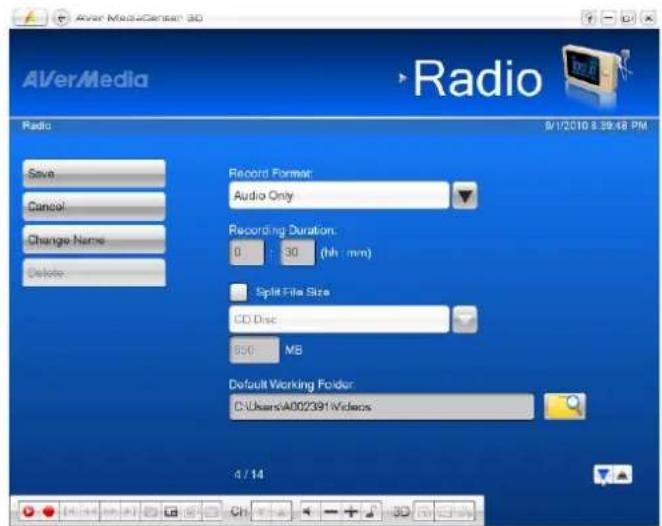Click the large Radio heading title
This screenshot has height=526, width=662.
pyautogui.click(x=478, y=78)
